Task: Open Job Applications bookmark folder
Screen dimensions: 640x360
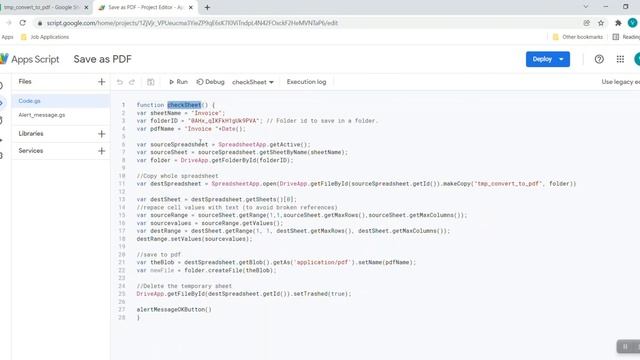Action: (x=45, y=37)
